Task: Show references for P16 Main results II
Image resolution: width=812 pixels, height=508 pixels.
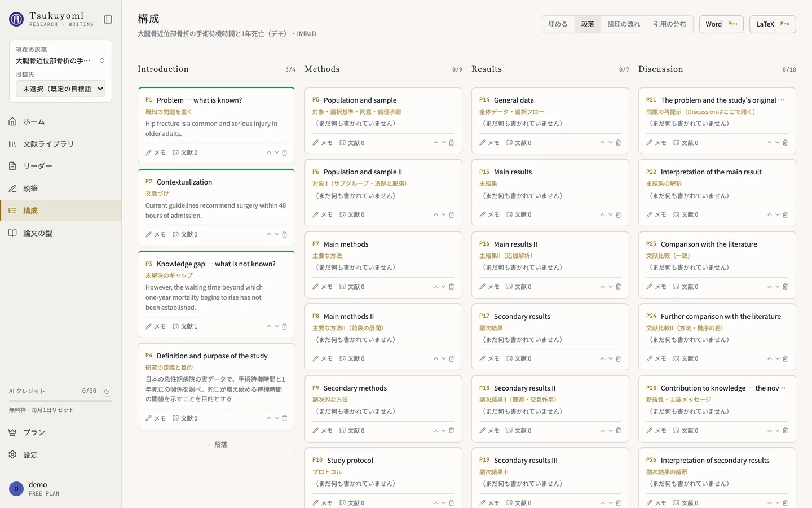Action: tap(519, 287)
